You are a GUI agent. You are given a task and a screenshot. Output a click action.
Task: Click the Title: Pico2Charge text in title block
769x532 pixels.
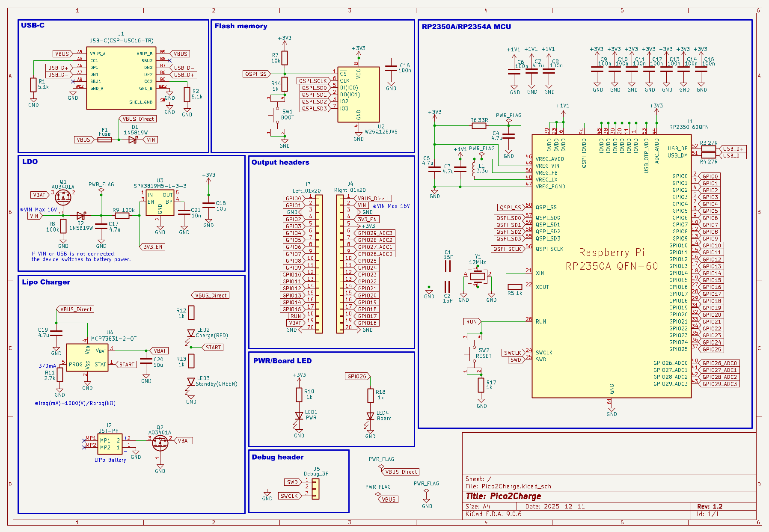(x=503, y=496)
